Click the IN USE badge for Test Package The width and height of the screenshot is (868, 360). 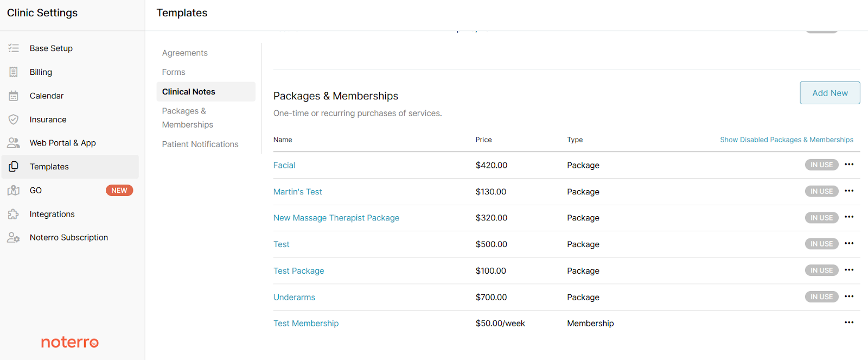(821, 270)
